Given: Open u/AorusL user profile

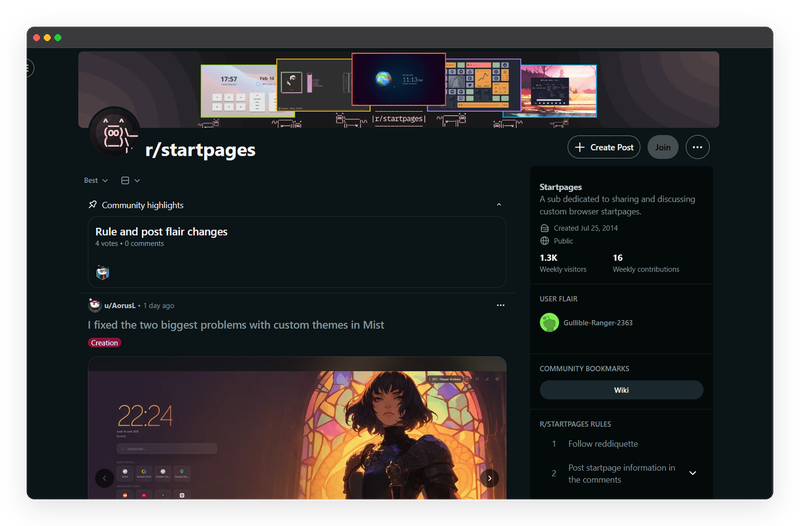Looking at the screenshot, I should (120, 306).
